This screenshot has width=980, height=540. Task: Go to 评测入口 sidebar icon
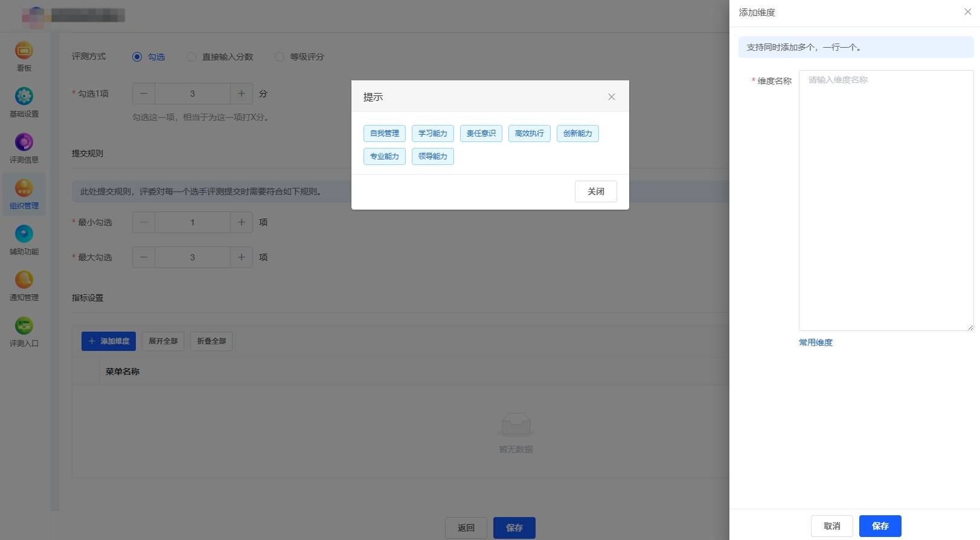pos(24,326)
